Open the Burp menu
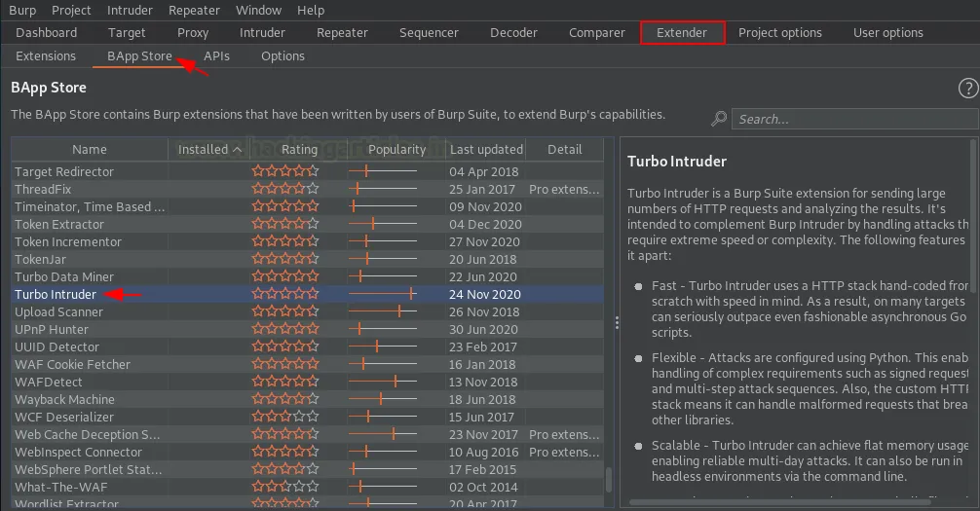This screenshot has height=511, width=980. 21,10
